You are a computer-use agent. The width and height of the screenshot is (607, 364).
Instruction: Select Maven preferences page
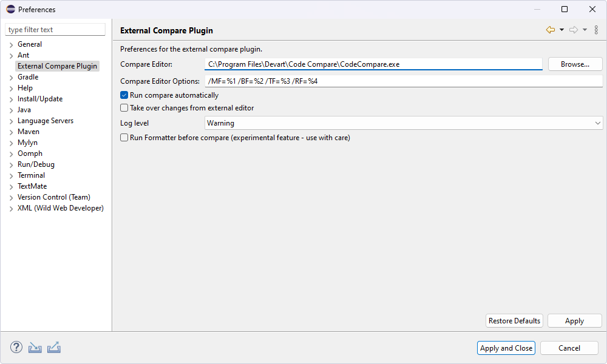29,132
